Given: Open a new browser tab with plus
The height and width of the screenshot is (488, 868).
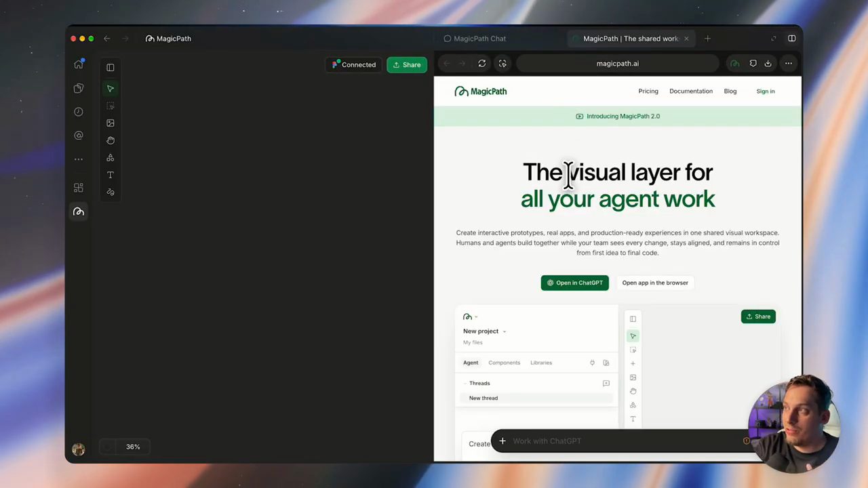Looking at the screenshot, I should click(707, 39).
